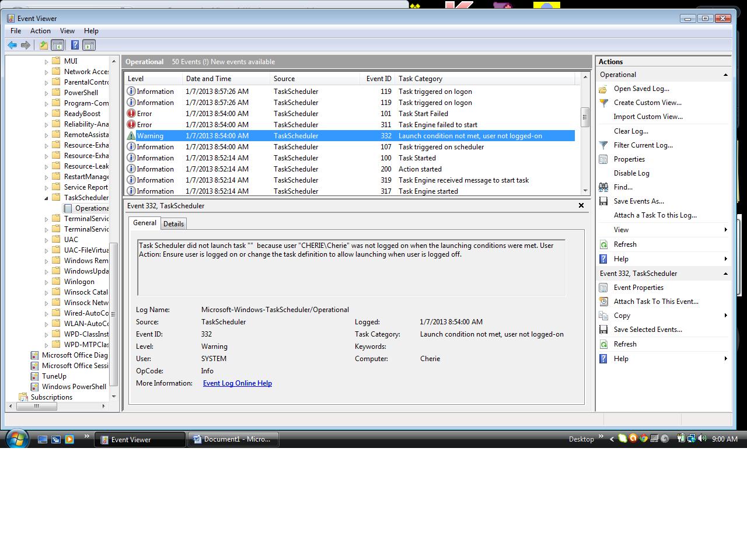Viewport: 747px width, 560px height.
Task: Toggle the Show/Hide Console Tree icon
Action: coord(57,45)
